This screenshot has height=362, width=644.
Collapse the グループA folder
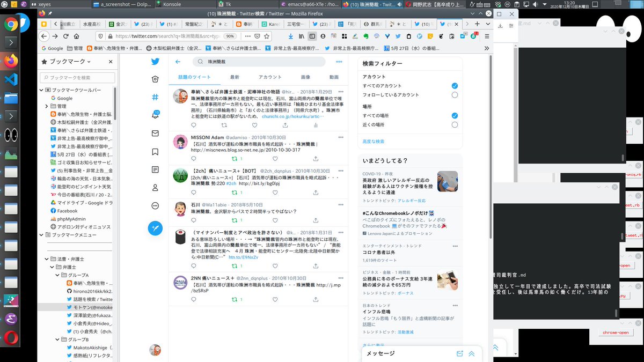tap(57, 275)
